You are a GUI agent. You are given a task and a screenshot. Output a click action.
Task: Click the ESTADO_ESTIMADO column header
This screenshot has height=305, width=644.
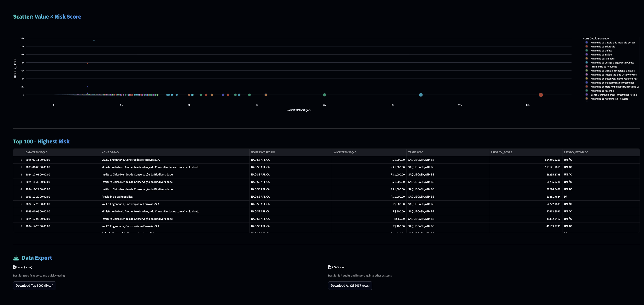click(x=576, y=152)
